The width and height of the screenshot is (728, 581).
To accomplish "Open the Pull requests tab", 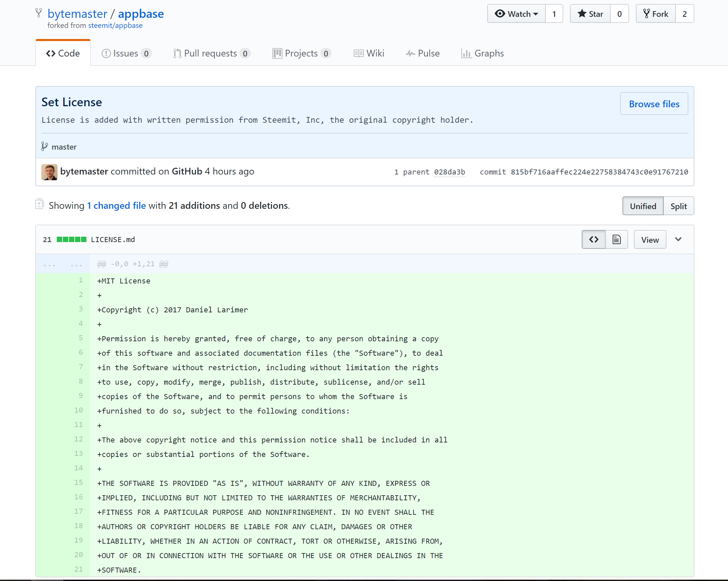I will coord(211,53).
